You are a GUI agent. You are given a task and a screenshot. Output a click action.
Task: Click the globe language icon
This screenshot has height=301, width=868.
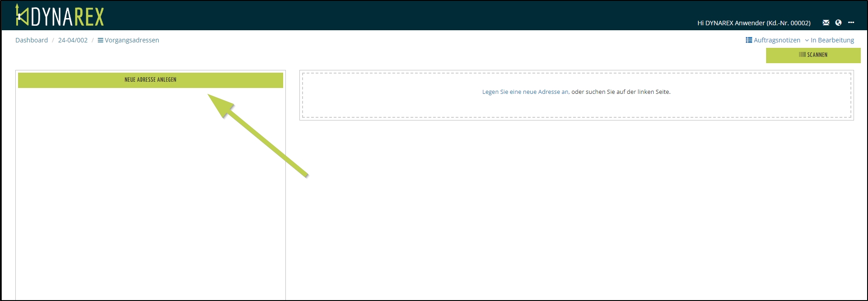point(838,23)
